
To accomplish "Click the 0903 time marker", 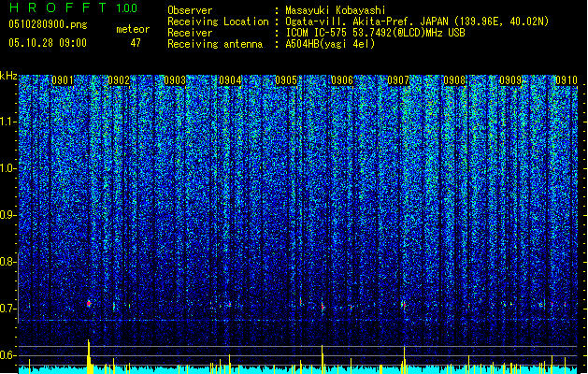I will [175, 80].
